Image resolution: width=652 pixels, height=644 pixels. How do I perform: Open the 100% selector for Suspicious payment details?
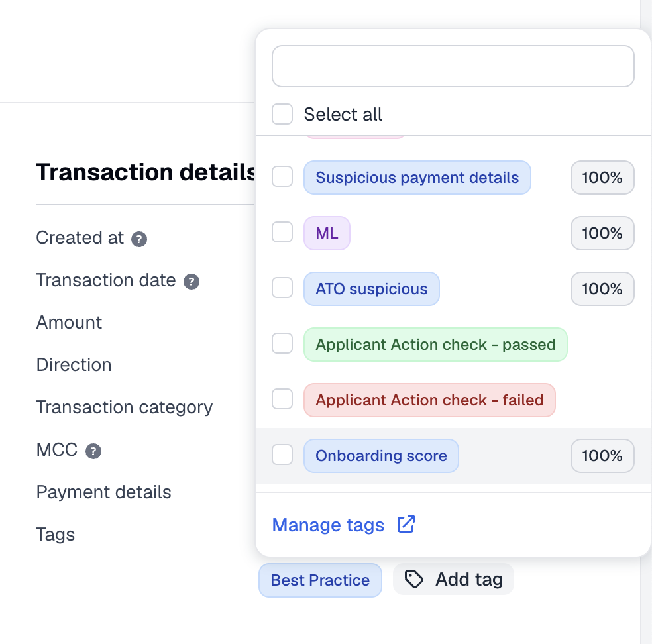(x=602, y=178)
